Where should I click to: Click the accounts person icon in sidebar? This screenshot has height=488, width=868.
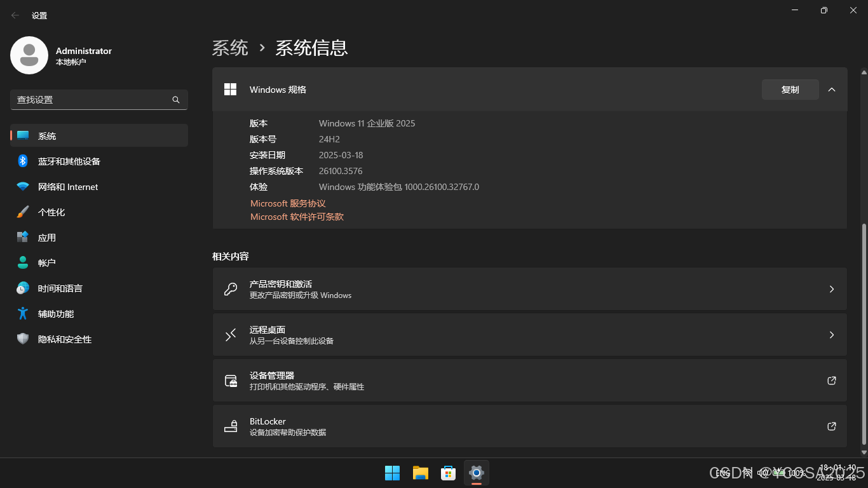[23, 263]
